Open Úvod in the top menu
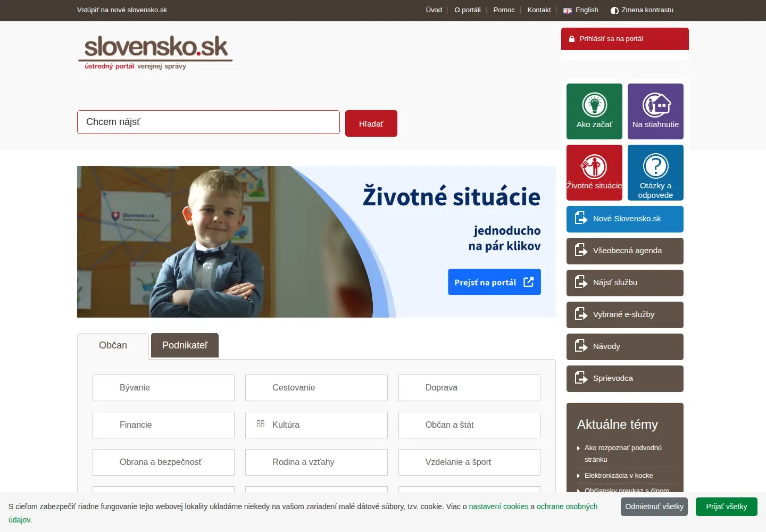The image size is (766, 532). [434, 10]
